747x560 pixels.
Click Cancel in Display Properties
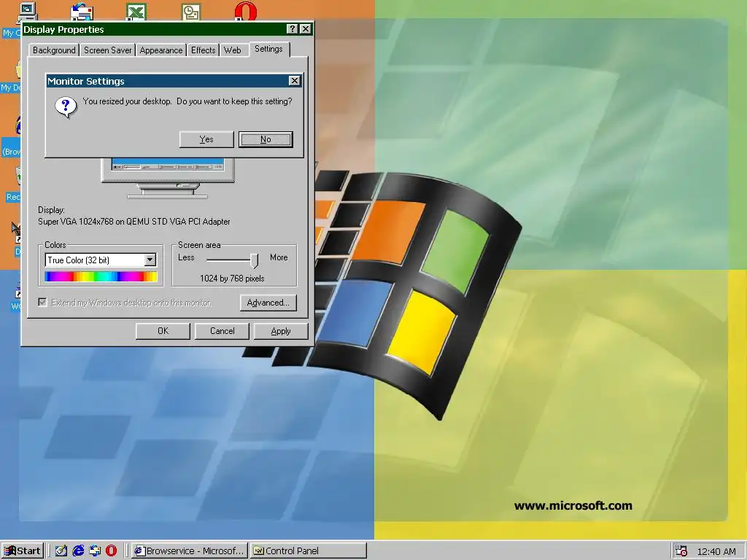(x=222, y=331)
